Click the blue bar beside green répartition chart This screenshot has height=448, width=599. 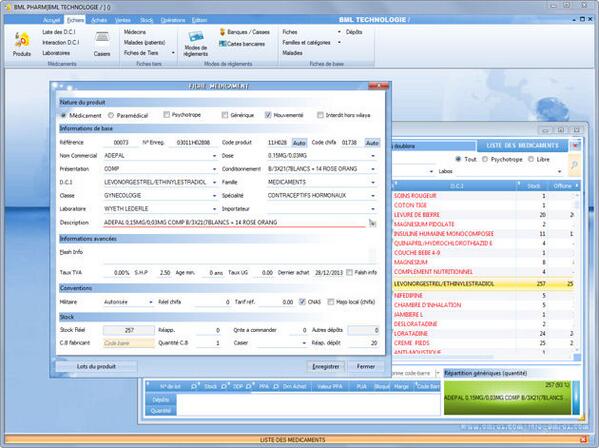(576, 398)
